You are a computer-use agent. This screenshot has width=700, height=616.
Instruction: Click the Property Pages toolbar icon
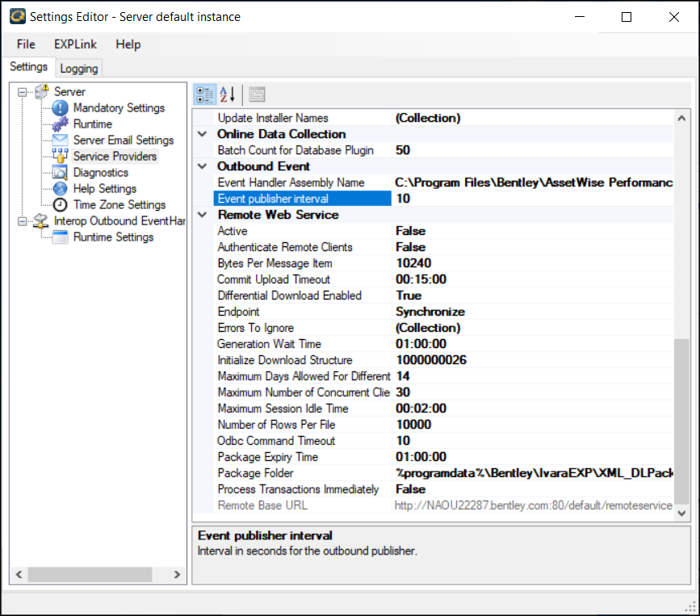(257, 94)
